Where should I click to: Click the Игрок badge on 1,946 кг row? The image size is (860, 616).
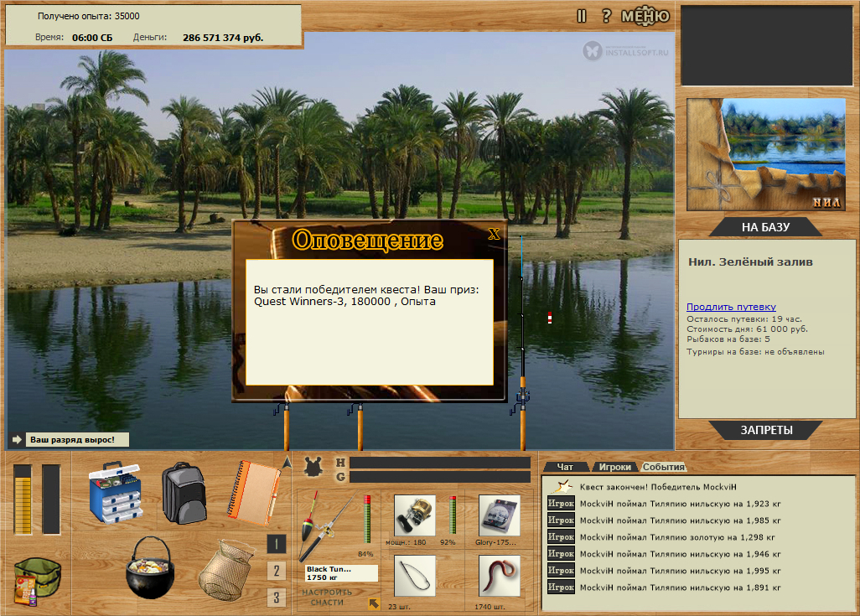pos(561,553)
